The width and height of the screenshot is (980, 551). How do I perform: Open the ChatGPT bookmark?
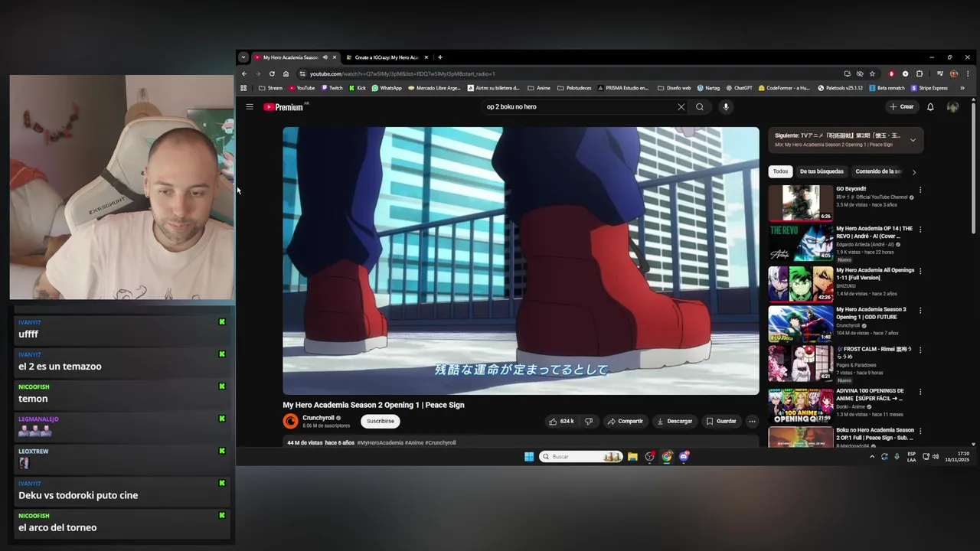739,88
